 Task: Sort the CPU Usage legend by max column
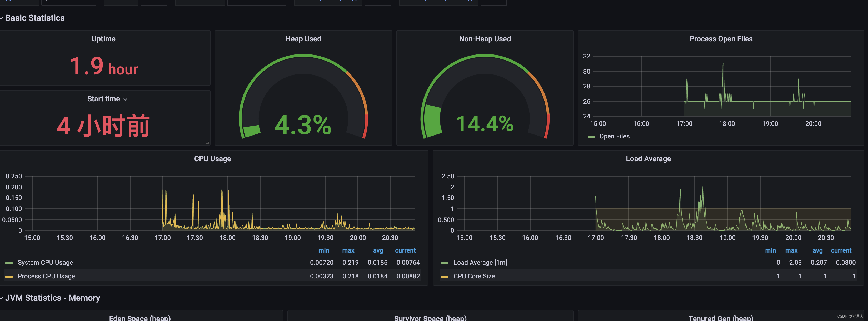pos(348,250)
